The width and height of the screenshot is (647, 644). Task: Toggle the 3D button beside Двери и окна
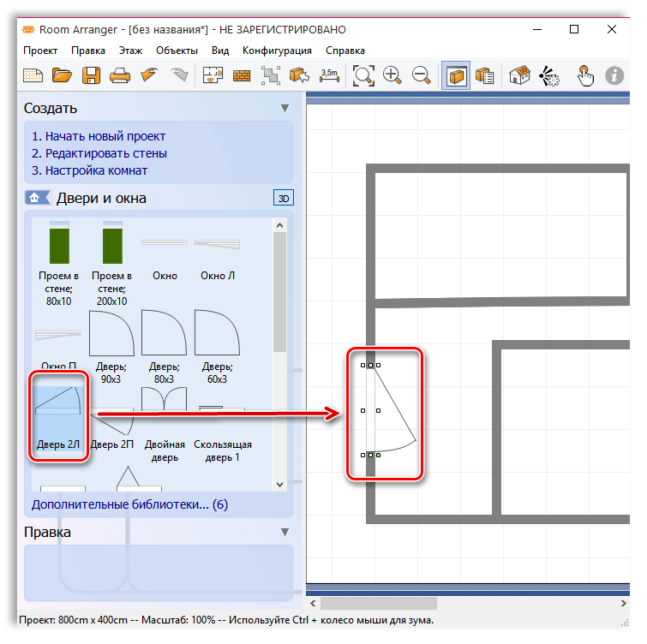pos(283,199)
